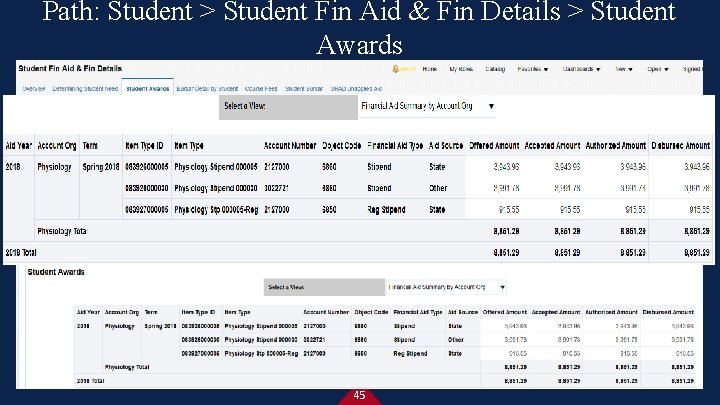Click Term column header in enlarged table
This screenshot has height=405, width=720.
tap(90, 146)
